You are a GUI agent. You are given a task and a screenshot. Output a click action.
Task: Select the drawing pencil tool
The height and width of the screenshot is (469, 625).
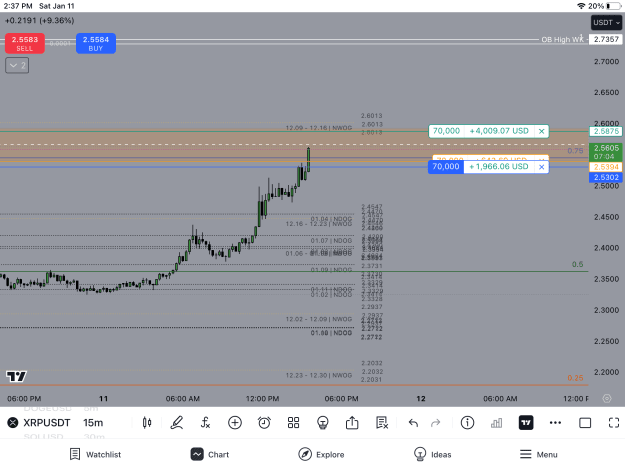pyautogui.click(x=177, y=423)
